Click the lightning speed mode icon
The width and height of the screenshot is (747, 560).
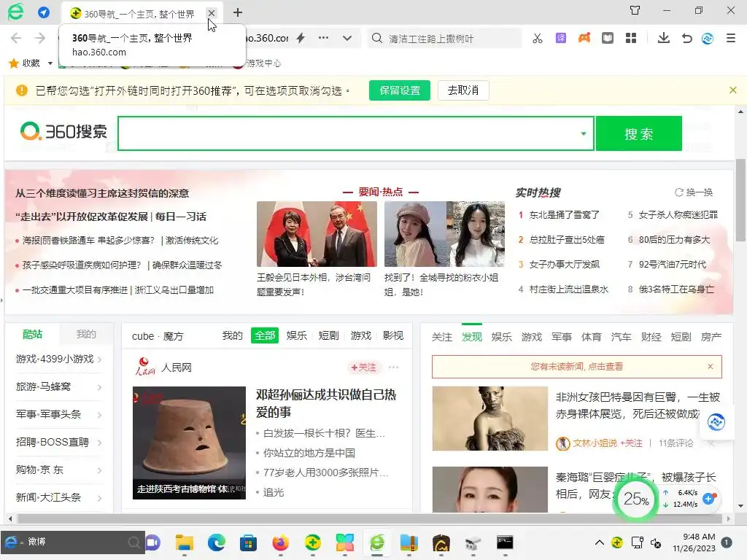pyautogui.click(x=300, y=38)
